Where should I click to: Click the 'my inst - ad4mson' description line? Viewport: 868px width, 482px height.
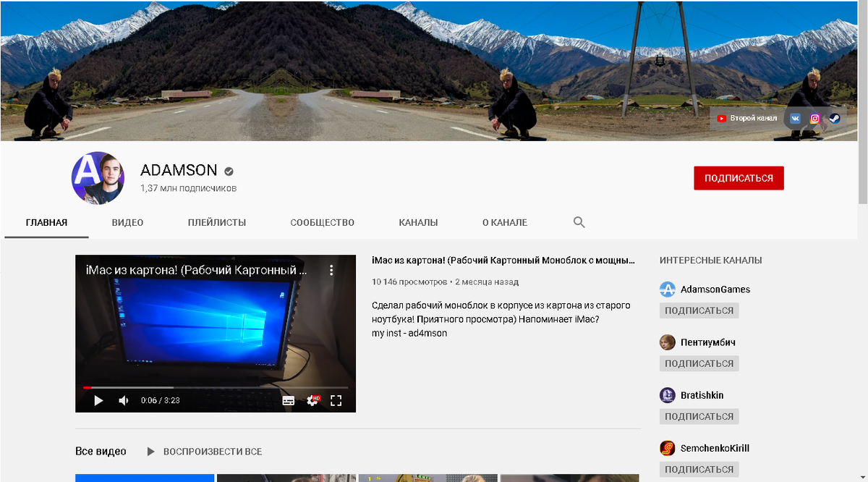[x=409, y=333]
